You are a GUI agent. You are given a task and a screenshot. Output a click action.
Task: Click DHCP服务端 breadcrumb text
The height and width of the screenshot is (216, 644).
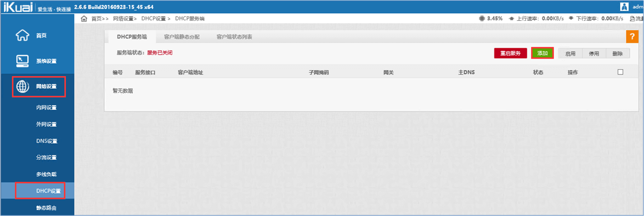pyautogui.click(x=190, y=19)
